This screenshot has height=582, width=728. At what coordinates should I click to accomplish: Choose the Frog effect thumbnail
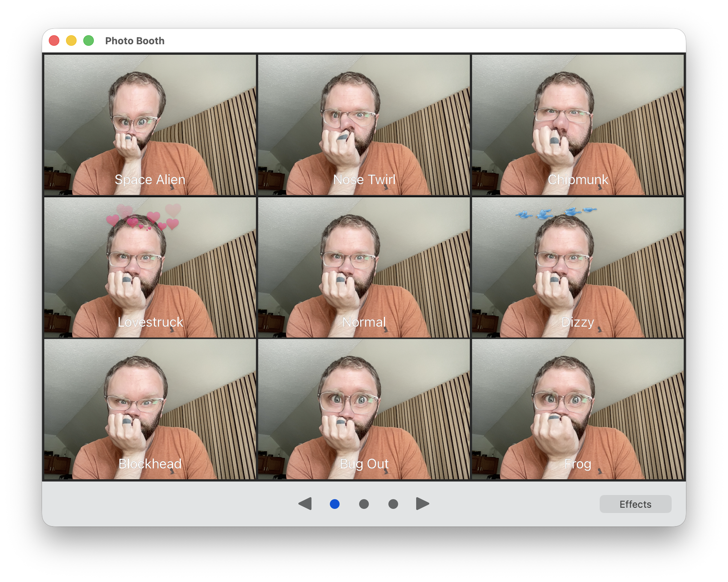tap(578, 409)
